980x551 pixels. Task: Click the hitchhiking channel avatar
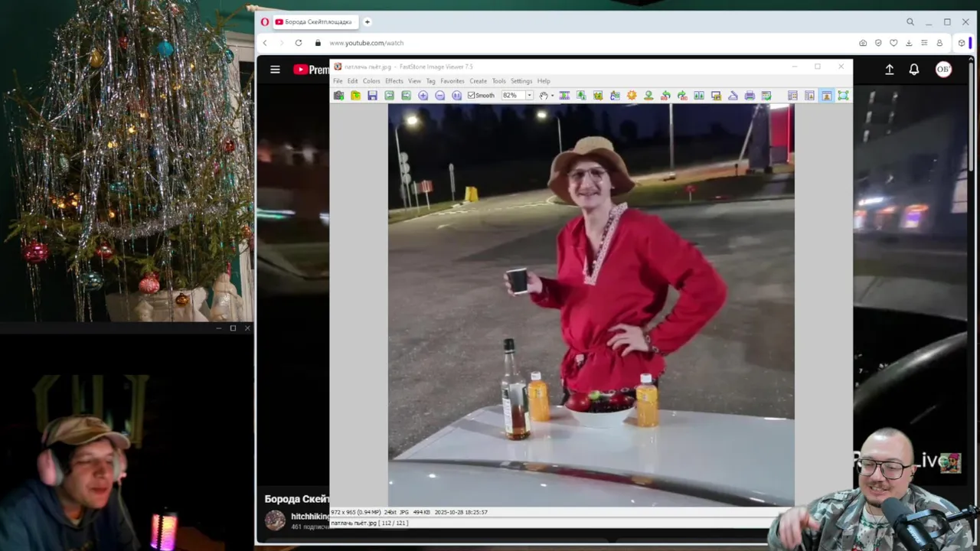(x=275, y=520)
